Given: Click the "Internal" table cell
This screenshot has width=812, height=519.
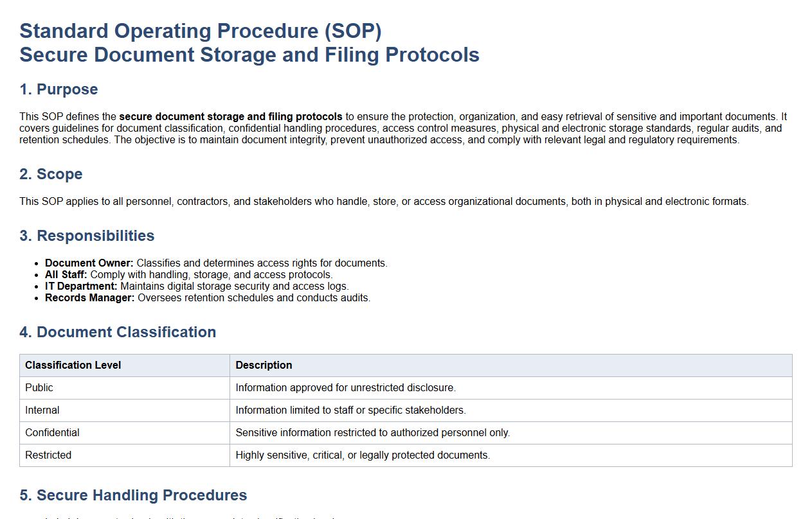Looking at the screenshot, I should (42, 410).
